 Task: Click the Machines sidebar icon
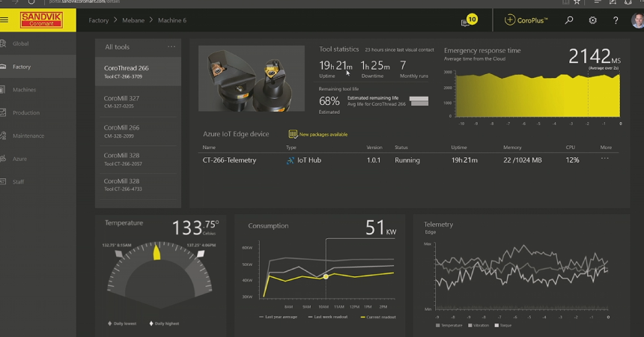pos(2,89)
